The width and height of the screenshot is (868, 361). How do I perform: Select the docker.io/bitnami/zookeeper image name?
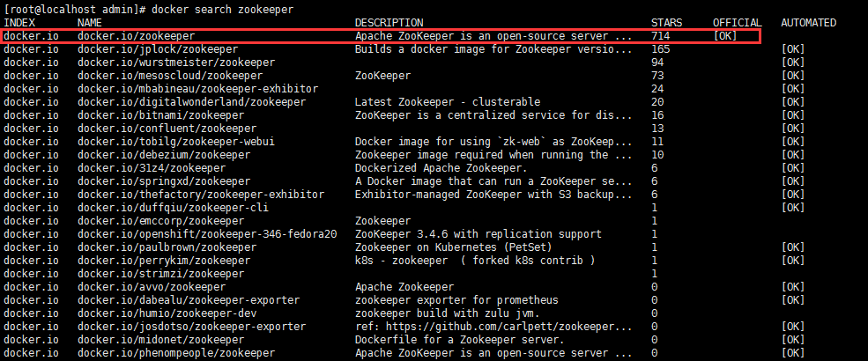160,115
